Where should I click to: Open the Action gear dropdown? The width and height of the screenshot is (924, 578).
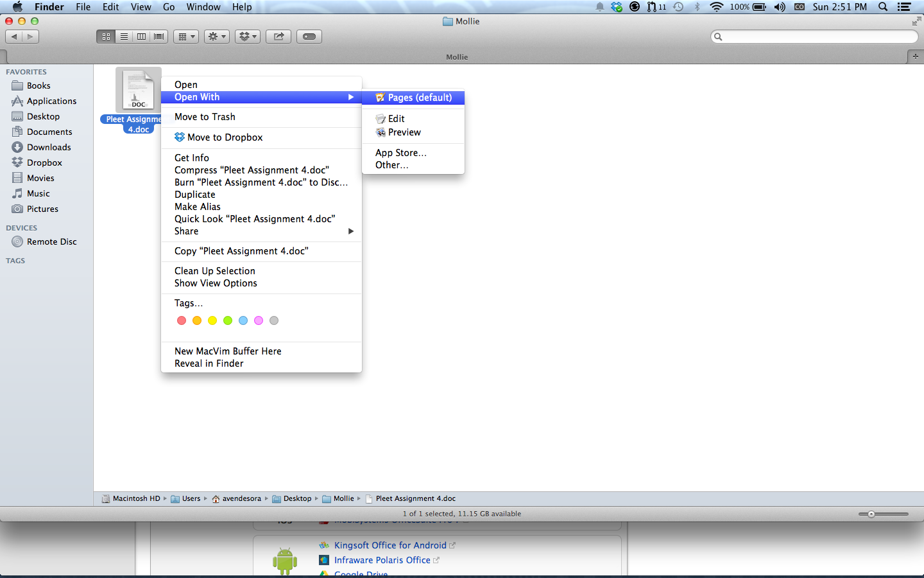click(216, 37)
